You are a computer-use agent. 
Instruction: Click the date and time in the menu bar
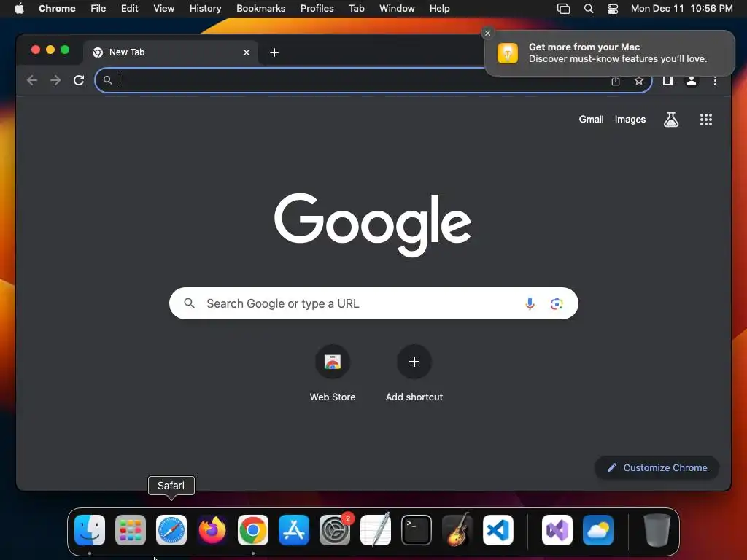click(682, 9)
